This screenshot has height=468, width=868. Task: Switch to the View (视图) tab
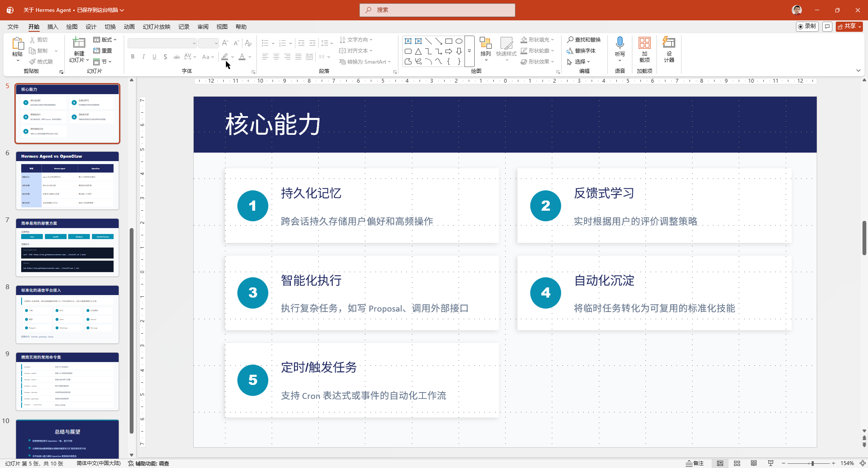(222, 27)
